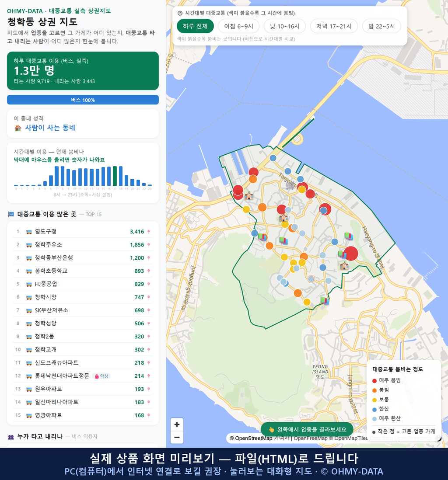Select the 봉학초등학교 list row
Screen dimensions: 448x480
pyautogui.click(x=83, y=271)
